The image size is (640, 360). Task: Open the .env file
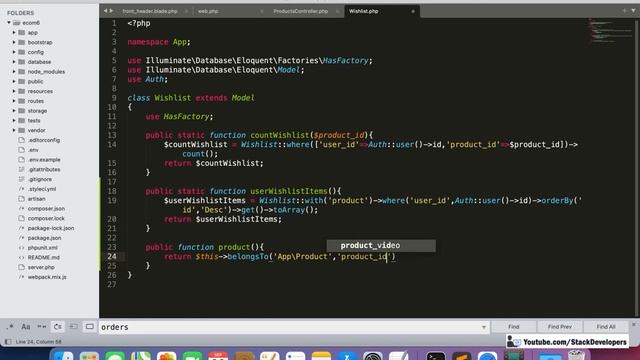(33, 150)
